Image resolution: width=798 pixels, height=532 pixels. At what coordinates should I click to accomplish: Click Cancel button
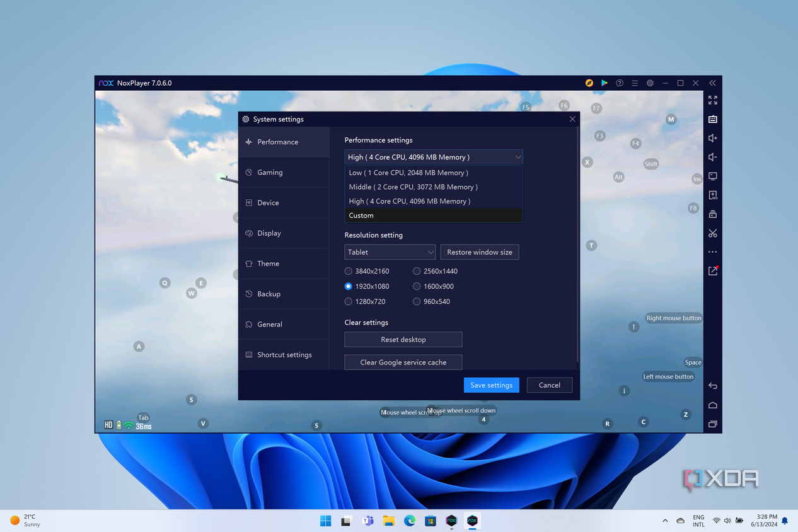[549, 385]
